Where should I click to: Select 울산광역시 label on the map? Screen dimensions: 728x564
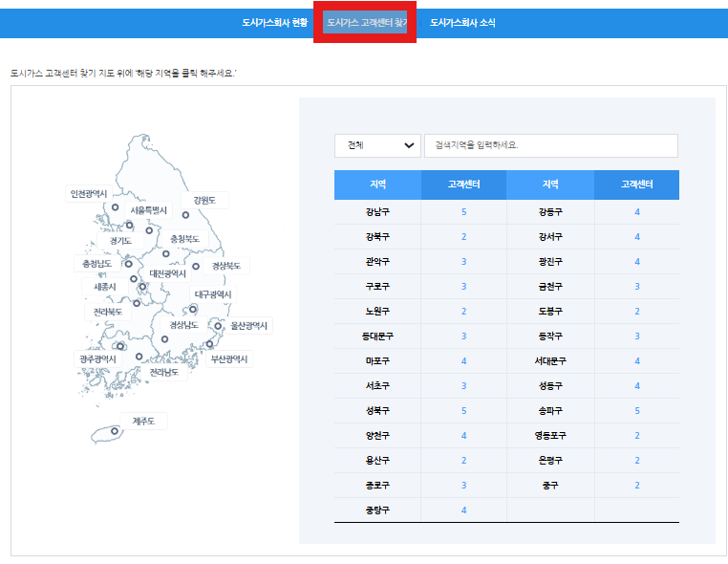249,326
